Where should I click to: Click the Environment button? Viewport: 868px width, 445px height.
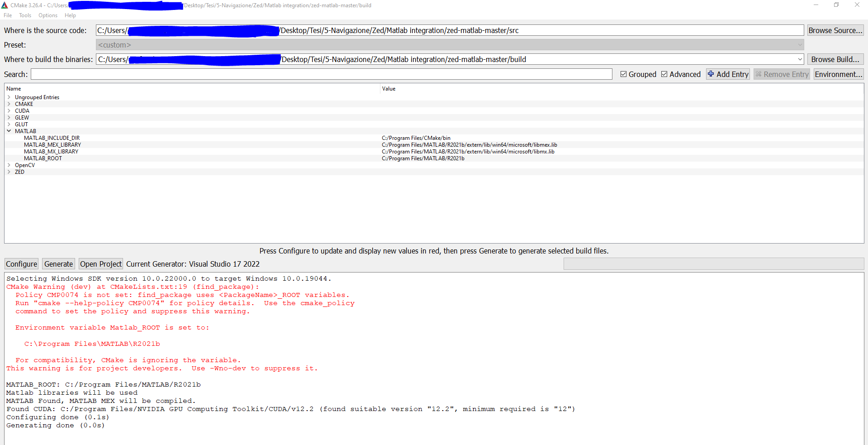click(x=839, y=74)
